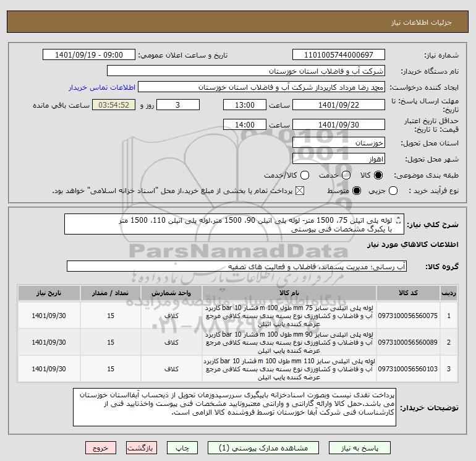Image resolution: width=476 pixels, height=461 pixels.
Task: Click مشاهده مدارک پیوستی (1) button
Action: point(263,448)
